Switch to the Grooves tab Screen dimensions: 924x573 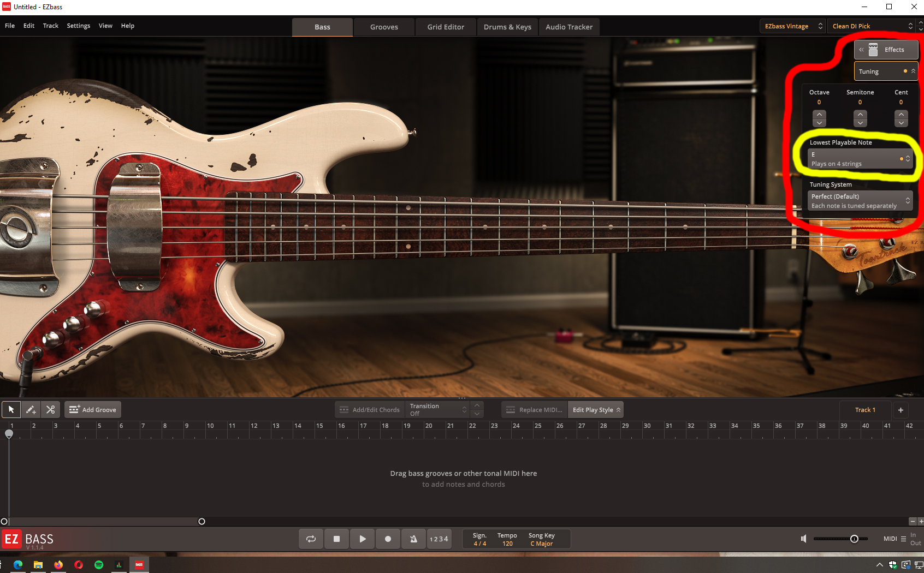pos(384,27)
